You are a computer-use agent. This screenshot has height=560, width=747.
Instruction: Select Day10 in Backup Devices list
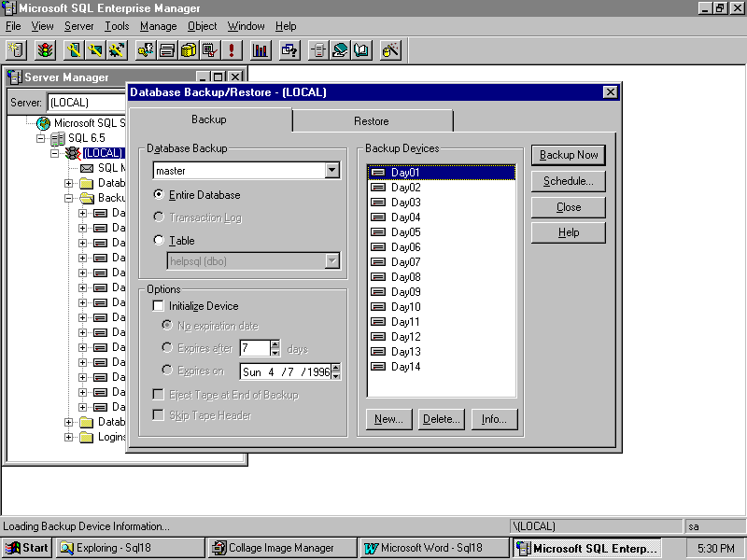pos(405,307)
